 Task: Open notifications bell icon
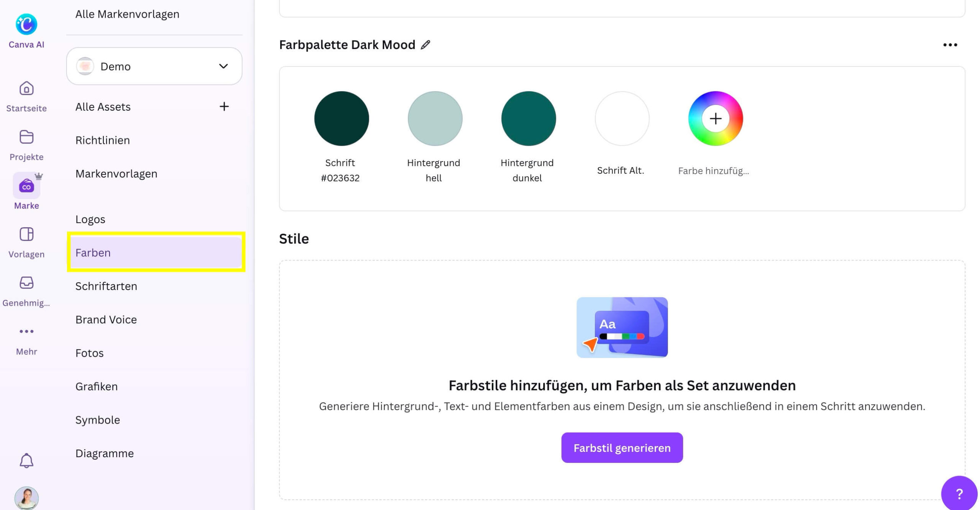pyautogui.click(x=26, y=461)
